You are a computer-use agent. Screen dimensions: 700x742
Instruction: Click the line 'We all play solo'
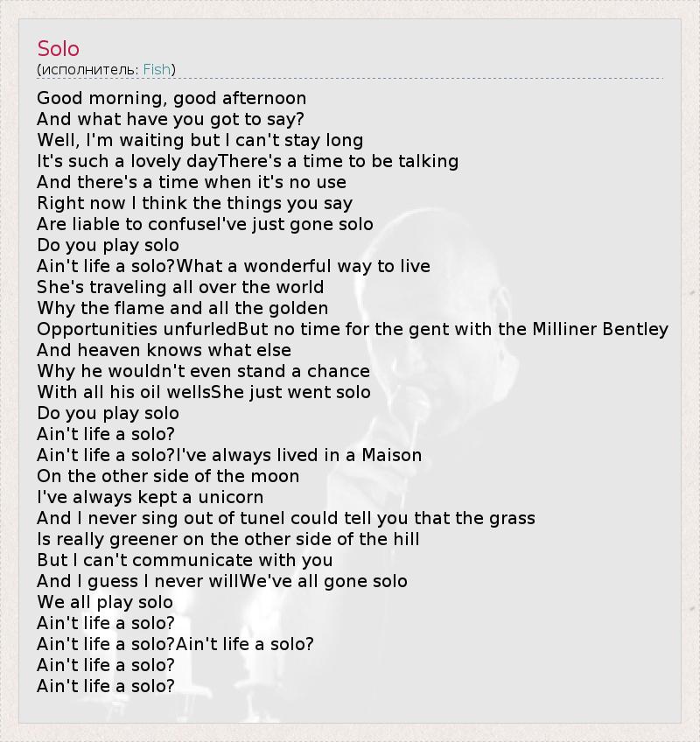[x=105, y=602]
